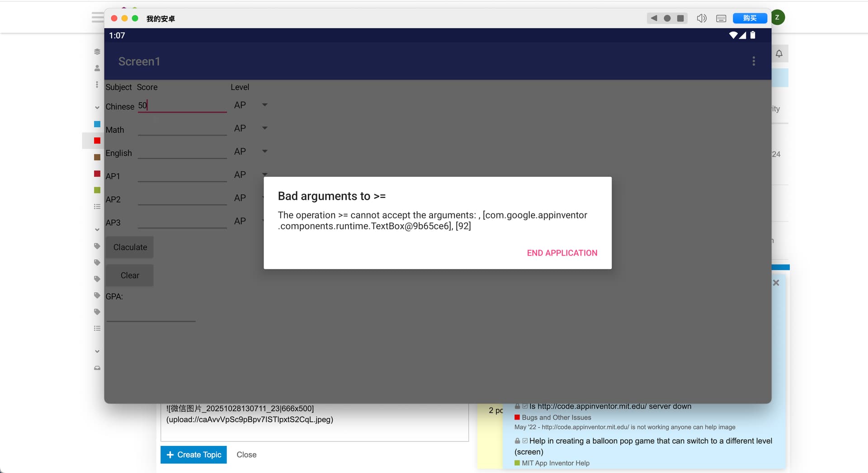
Task: Click the Wi-Fi icon in the Android status bar
Action: pos(733,35)
